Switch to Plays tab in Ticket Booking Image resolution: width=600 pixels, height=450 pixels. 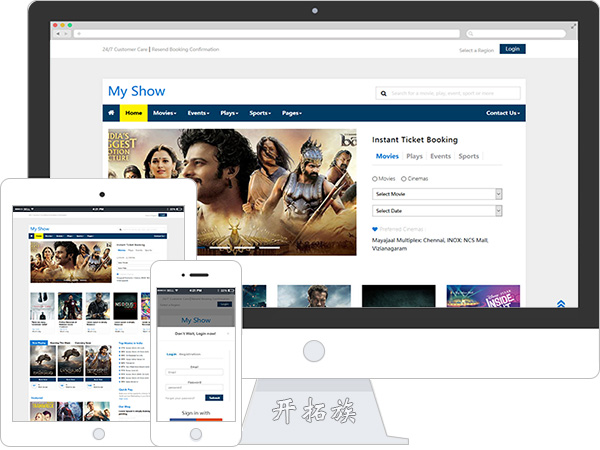pyautogui.click(x=414, y=156)
